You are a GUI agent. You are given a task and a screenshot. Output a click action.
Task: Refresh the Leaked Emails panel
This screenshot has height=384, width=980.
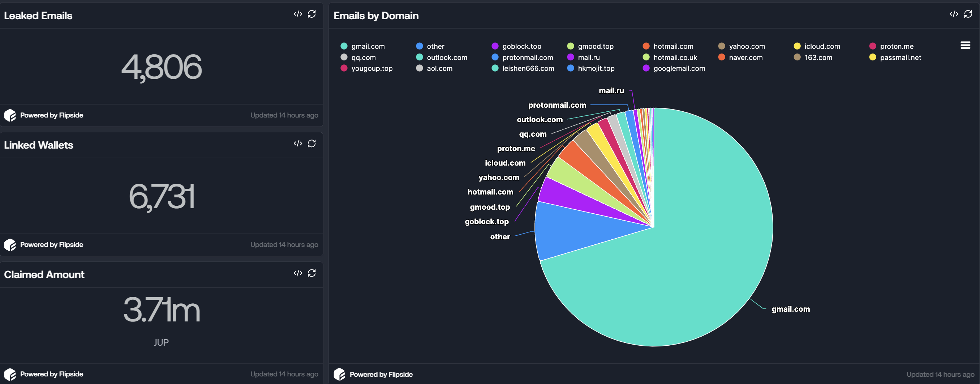coord(311,14)
